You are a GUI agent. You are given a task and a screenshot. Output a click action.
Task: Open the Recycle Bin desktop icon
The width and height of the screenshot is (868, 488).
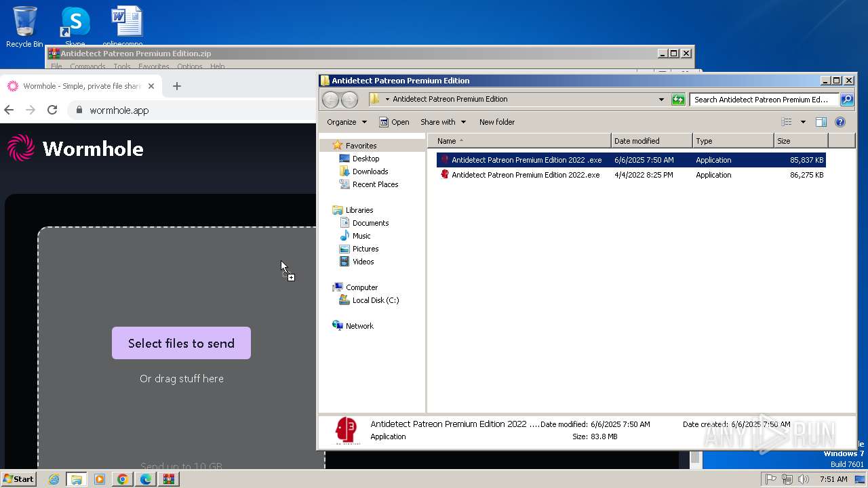[x=24, y=27]
